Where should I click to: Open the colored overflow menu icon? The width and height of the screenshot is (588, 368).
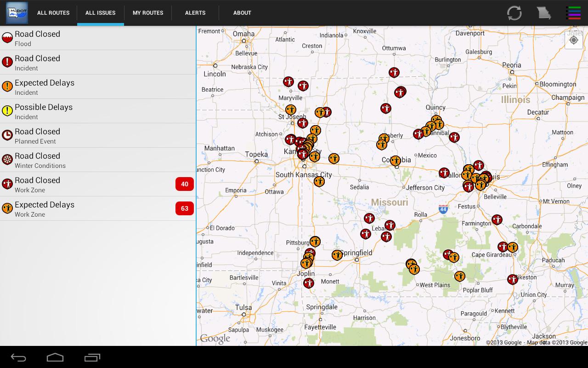[574, 13]
